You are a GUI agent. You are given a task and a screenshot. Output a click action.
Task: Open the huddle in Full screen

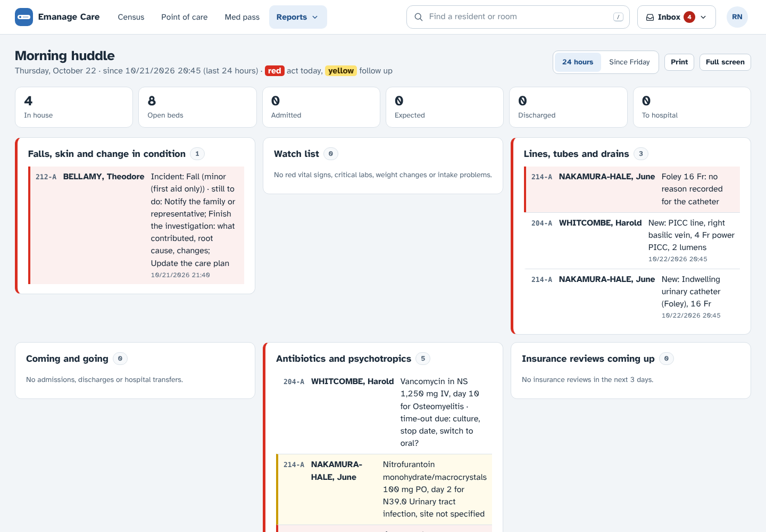(x=725, y=62)
